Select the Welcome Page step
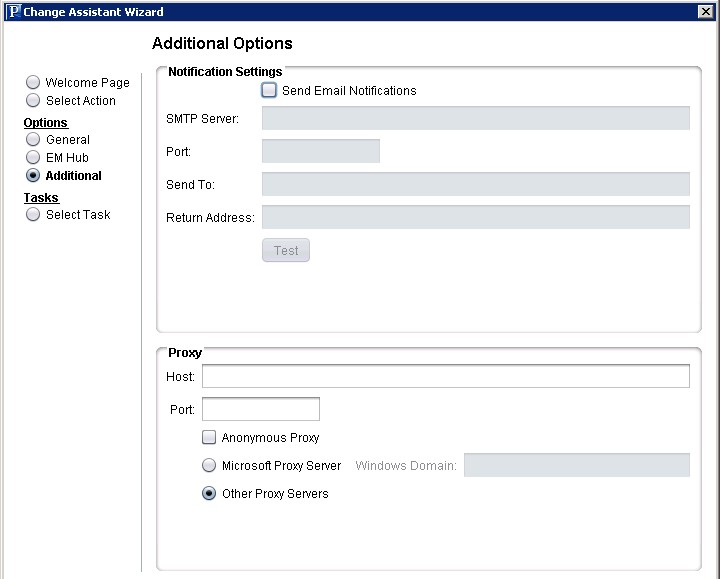720x579 pixels. [33, 83]
